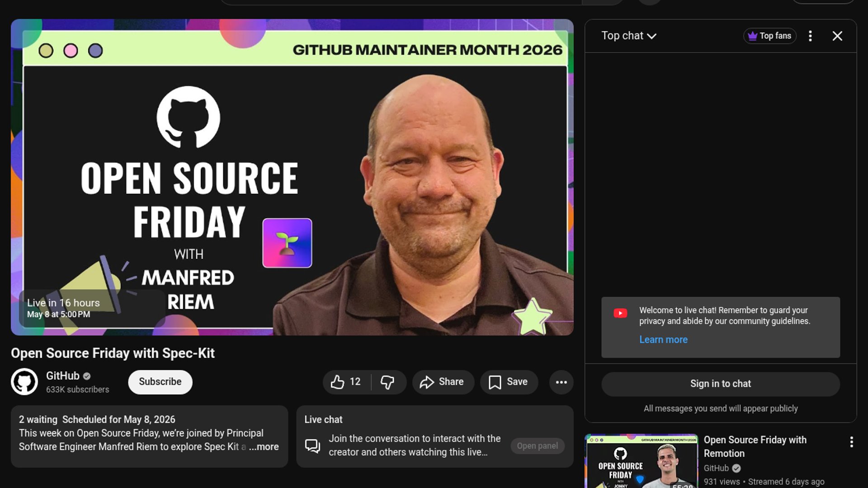
Task: Open Open Source Friday with Remotion title
Action: [x=755, y=446]
